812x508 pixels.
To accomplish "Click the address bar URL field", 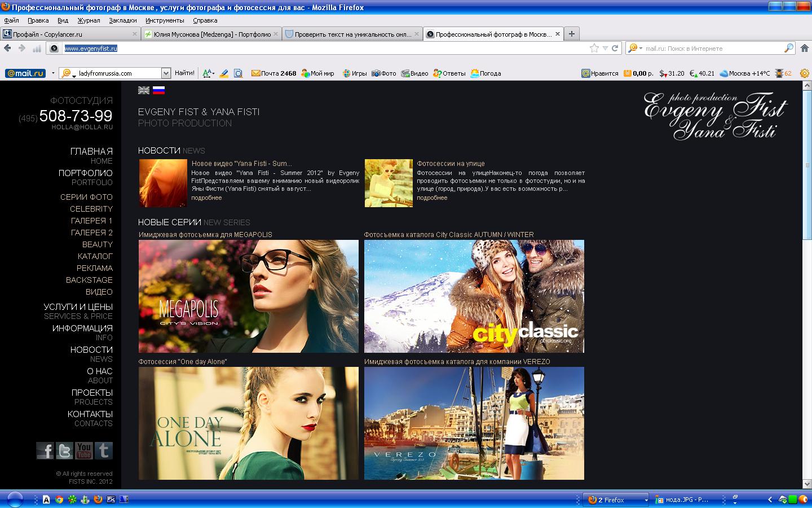I will pyautogui.click(x=323, y=48).
